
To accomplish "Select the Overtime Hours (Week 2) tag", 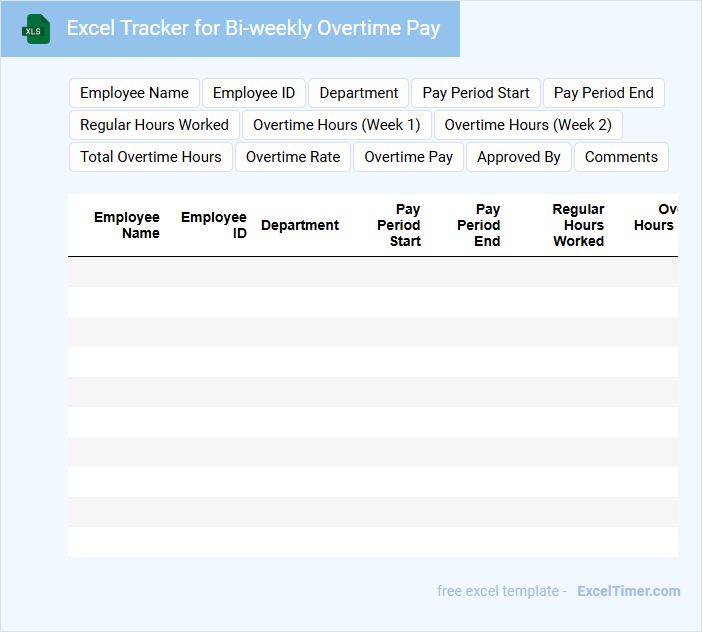I will 528,125.
